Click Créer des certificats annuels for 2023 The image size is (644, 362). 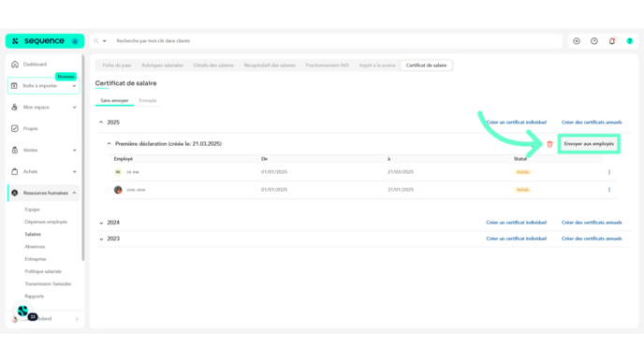[592, 239]
